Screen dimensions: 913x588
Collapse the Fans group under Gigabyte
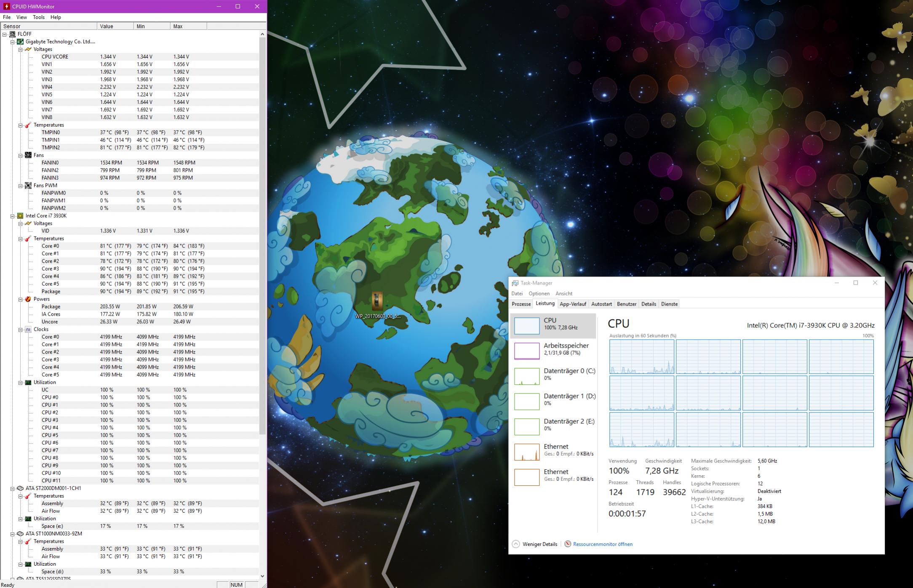pyautogui.click(x=20, y=155)
